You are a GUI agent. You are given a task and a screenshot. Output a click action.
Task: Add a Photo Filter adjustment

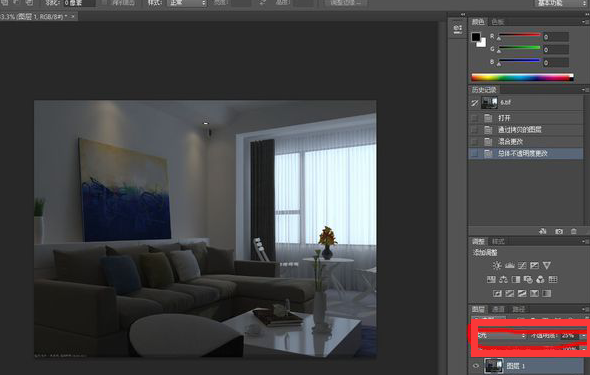click(528, 279)
